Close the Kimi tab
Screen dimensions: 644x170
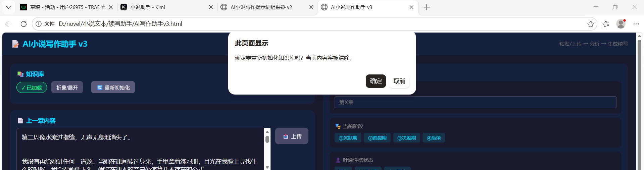(211, 7)
